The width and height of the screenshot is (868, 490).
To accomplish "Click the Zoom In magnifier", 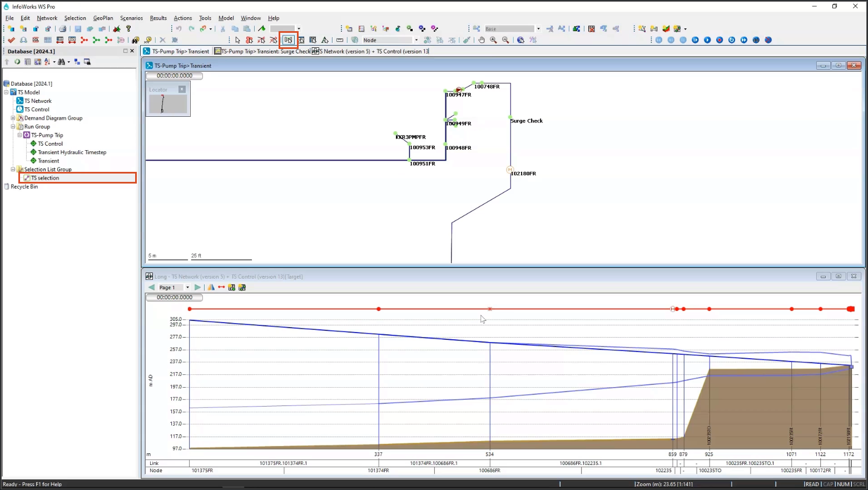I will pos(493,40).
